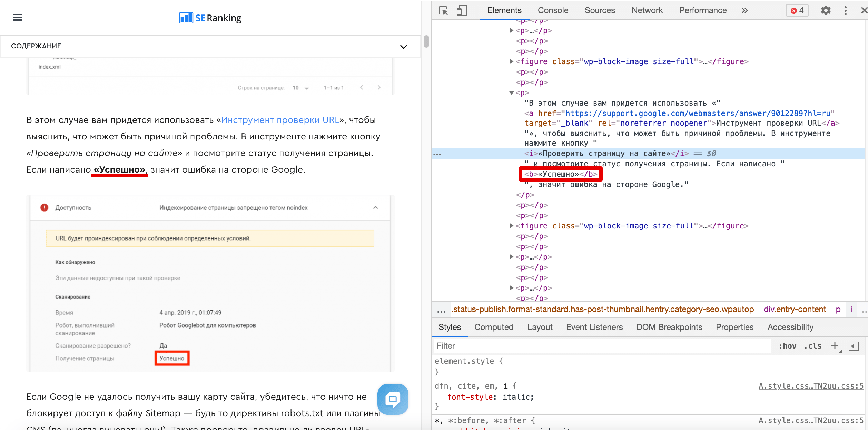
Task: Open the определенных условий link
Action: 217,238
